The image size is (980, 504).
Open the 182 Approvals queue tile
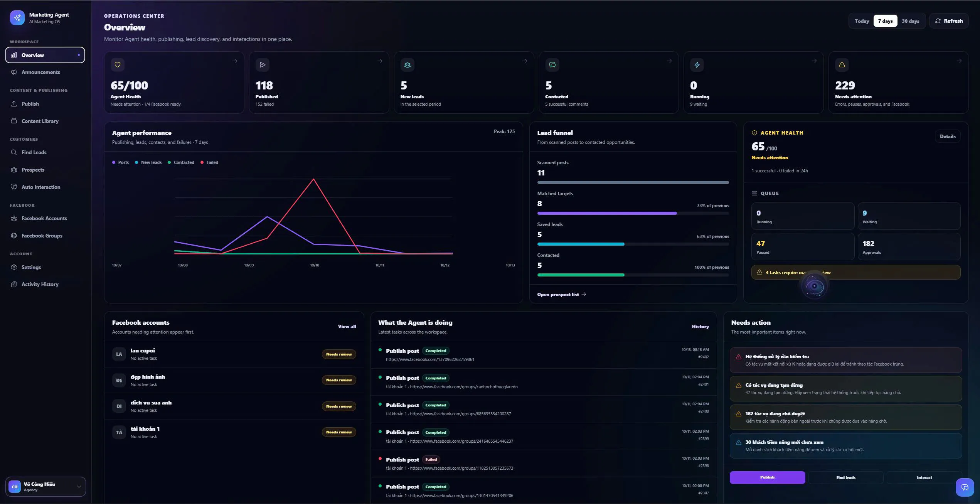coord(909,247)
